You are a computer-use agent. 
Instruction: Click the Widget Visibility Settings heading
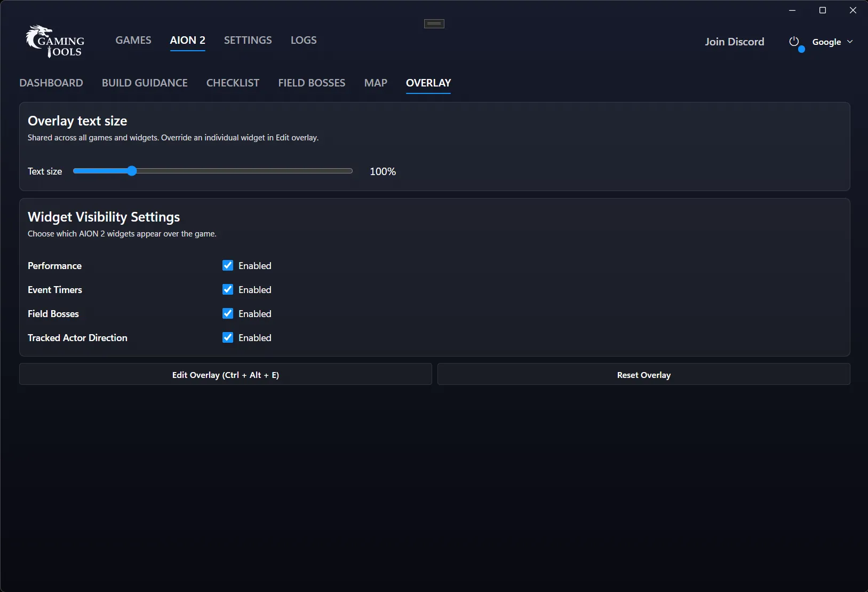tap(104, 217)
